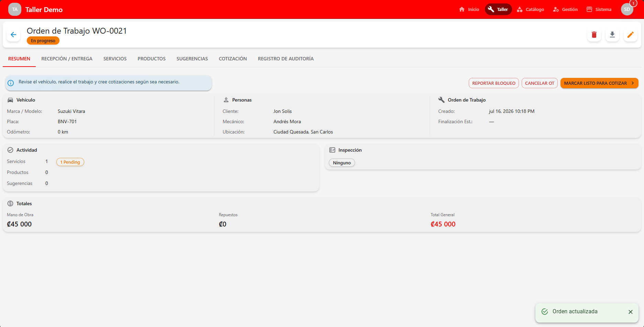Click the success check icon in the toast
644x327 pixels.
point(545,312)
